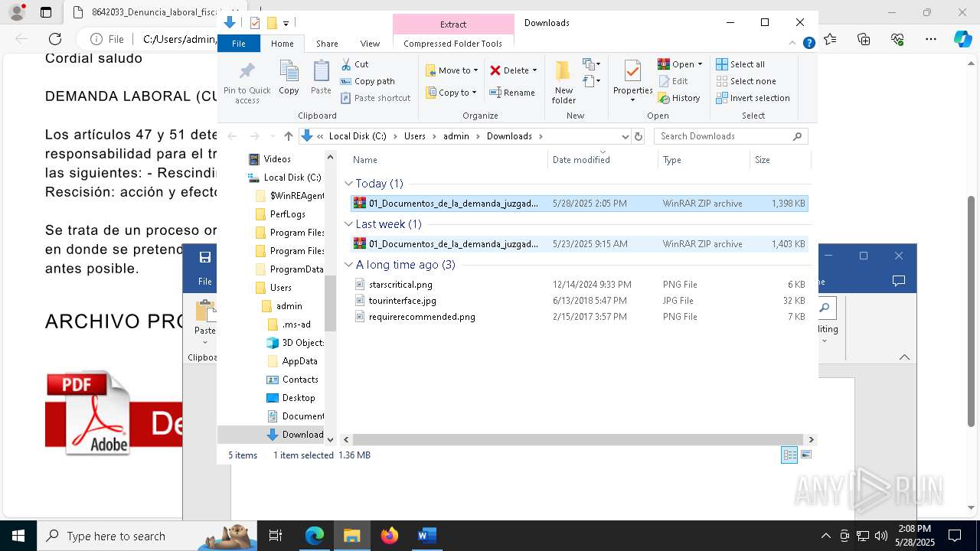980x551 pixels.
Task: Click the horizontal scrollbar in file list
Action: pos(578,440)
